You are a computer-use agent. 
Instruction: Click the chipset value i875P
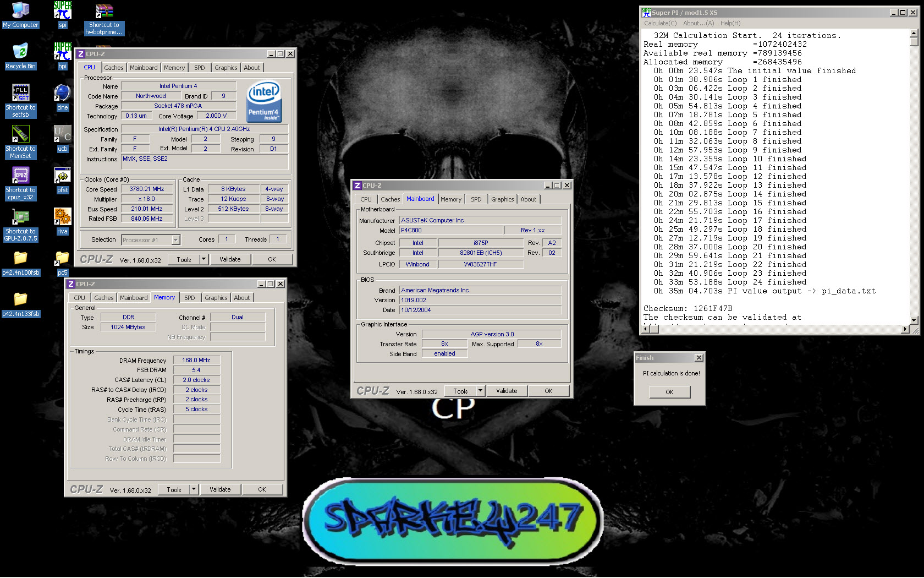point(481,243)
